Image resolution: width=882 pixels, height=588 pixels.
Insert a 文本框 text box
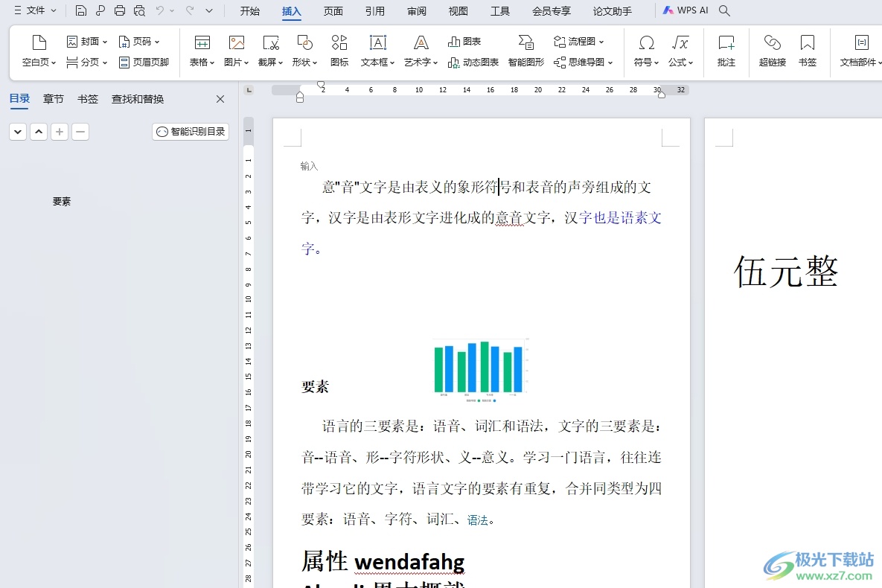click(x=377, y=51)
